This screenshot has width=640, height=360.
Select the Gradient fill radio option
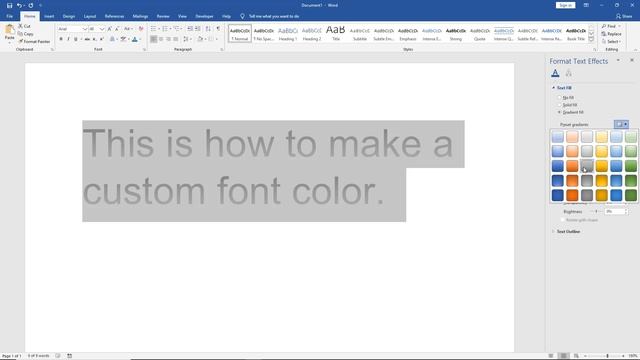point(560,112)
